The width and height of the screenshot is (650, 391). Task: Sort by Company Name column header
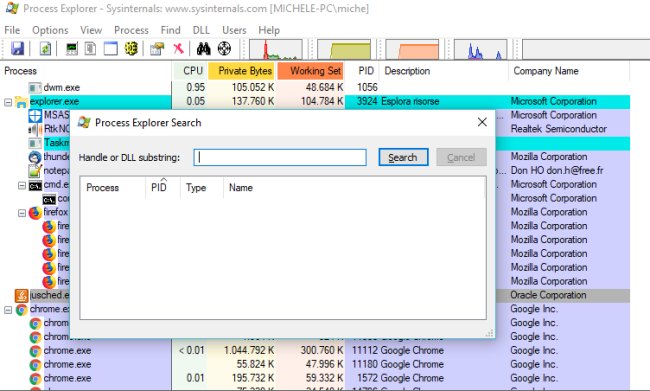569,71
